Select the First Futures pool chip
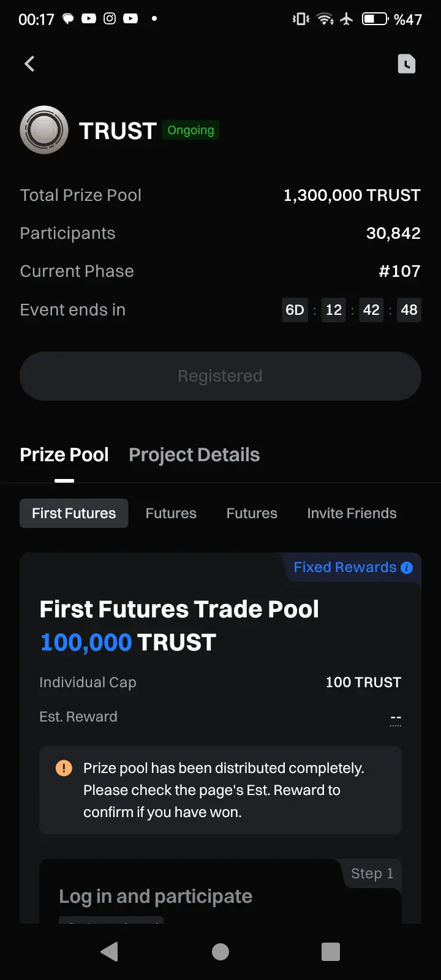This screenshot has height=980, width=441. (74, 513)
